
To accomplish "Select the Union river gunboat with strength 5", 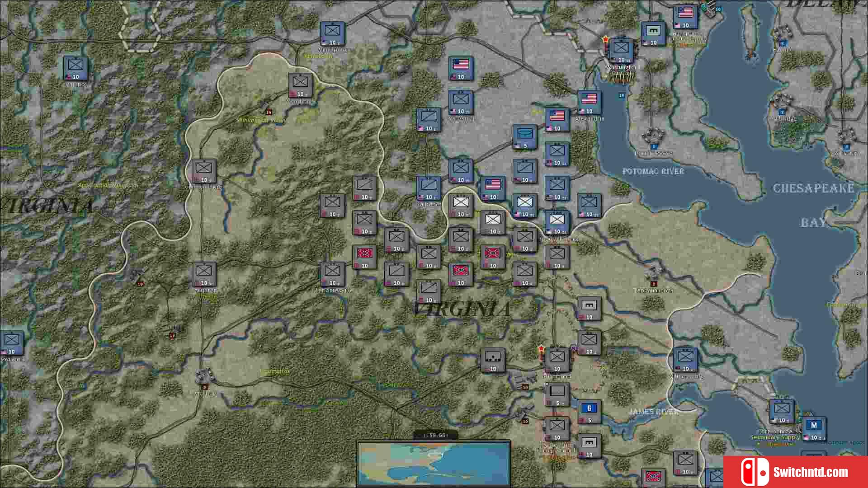I will pyautogui.click(x=525, y=137).
